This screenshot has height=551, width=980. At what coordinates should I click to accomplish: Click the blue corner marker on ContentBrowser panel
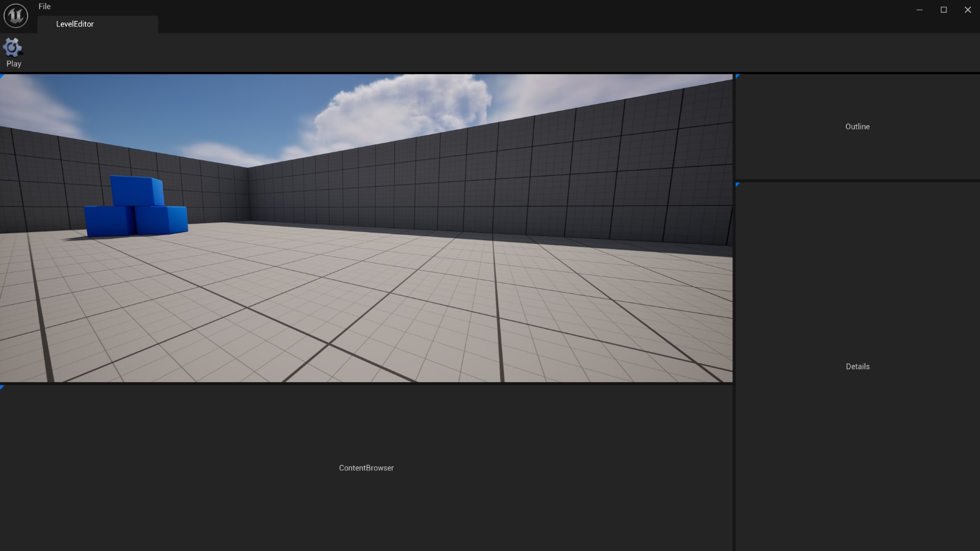point(2,387)
